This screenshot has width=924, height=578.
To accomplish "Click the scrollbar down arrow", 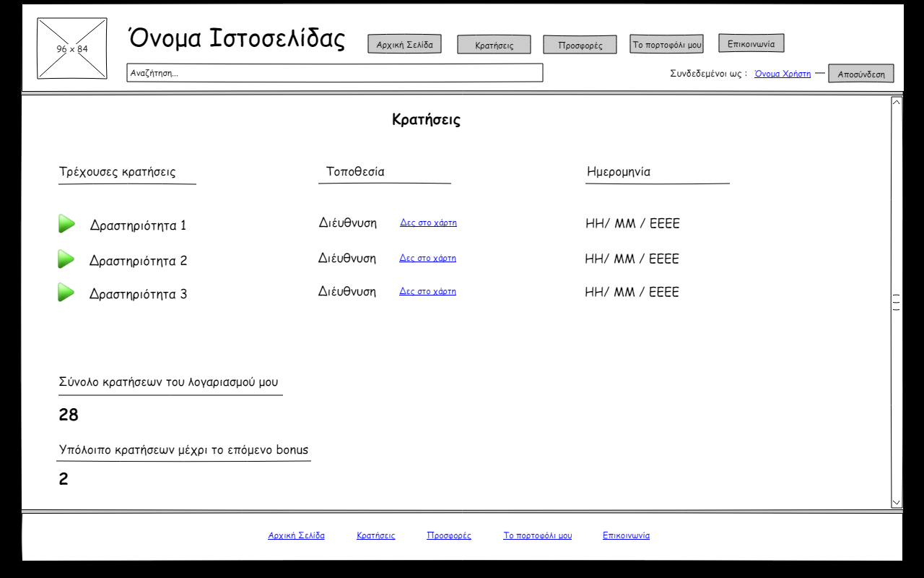I will point(897,502).
